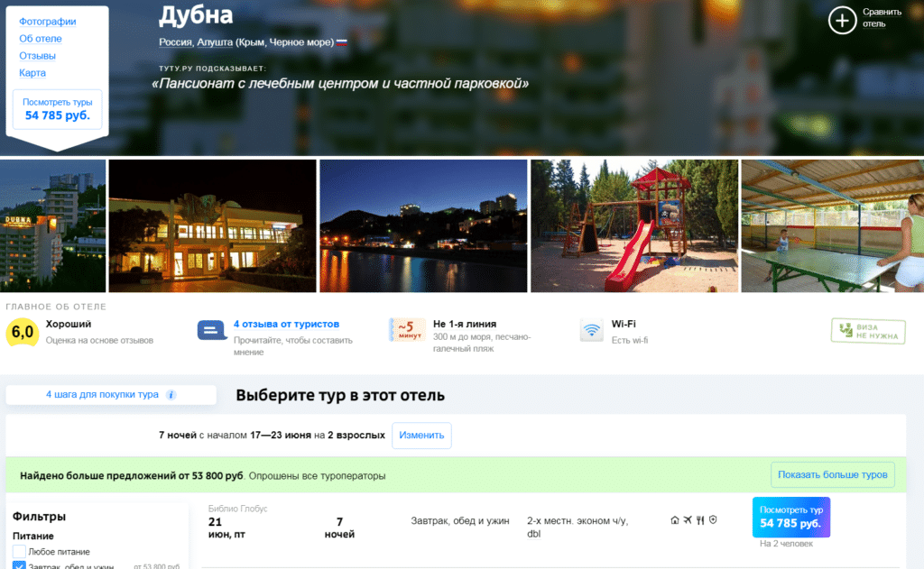The image size is (924, 569).
Task: Click the Дубна hotel title
Action: tap(196, 14)
